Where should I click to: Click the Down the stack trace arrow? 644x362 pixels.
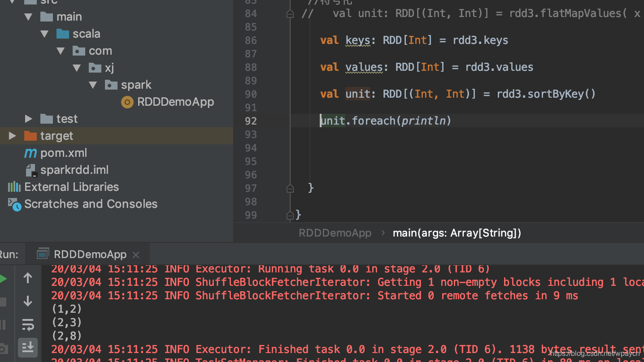(x=28, y=301)
